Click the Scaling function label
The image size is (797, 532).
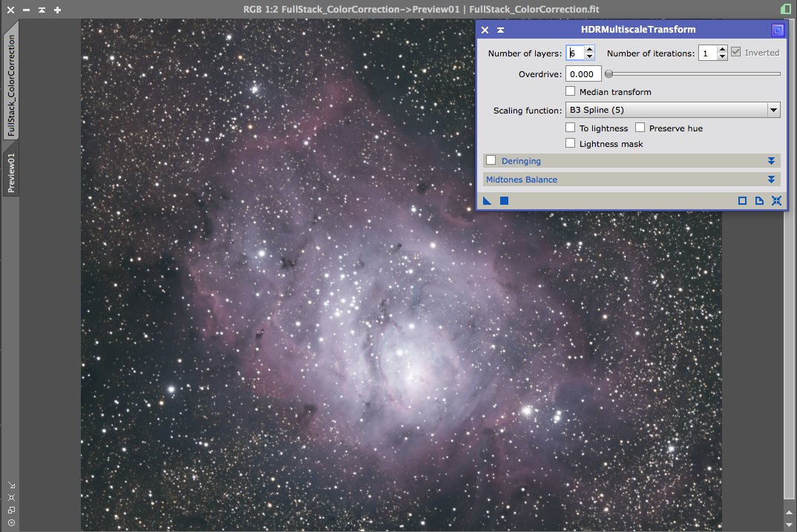[x=528, y=111]
